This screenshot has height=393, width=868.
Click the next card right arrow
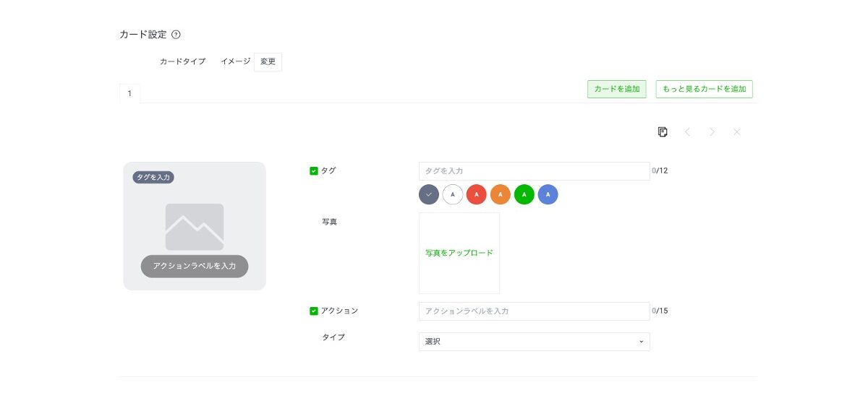tap(712, 131)
